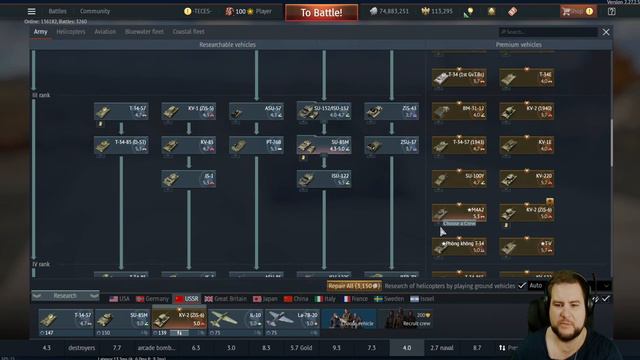The width and height of the screenshot is (640, 360).
Task: Choose the China nation tab
Action: [296, 299]
